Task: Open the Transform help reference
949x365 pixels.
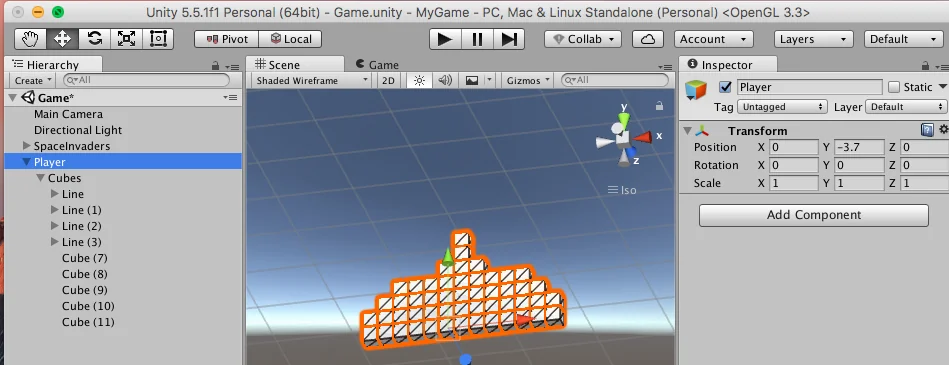Action: (x=927, y=130)
